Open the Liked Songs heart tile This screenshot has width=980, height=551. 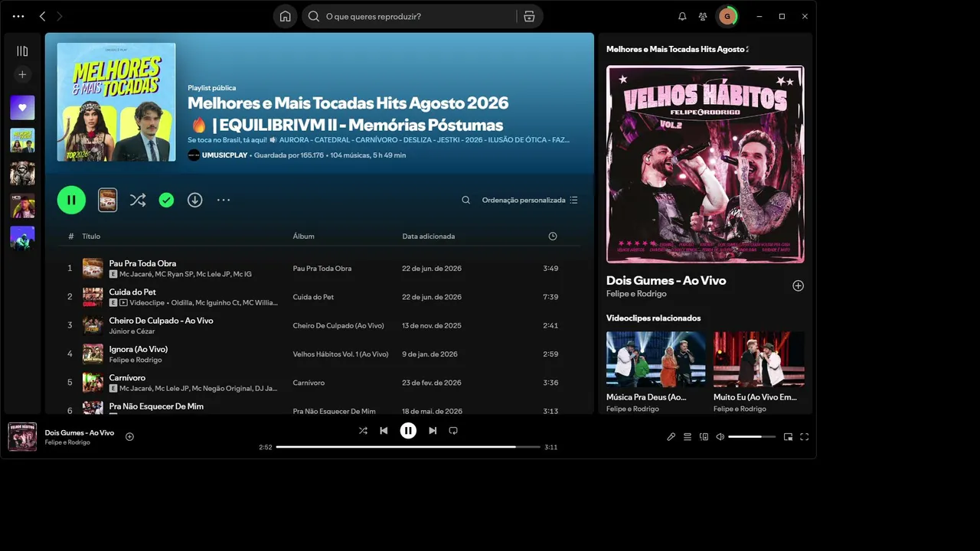[x=22, y=108]
